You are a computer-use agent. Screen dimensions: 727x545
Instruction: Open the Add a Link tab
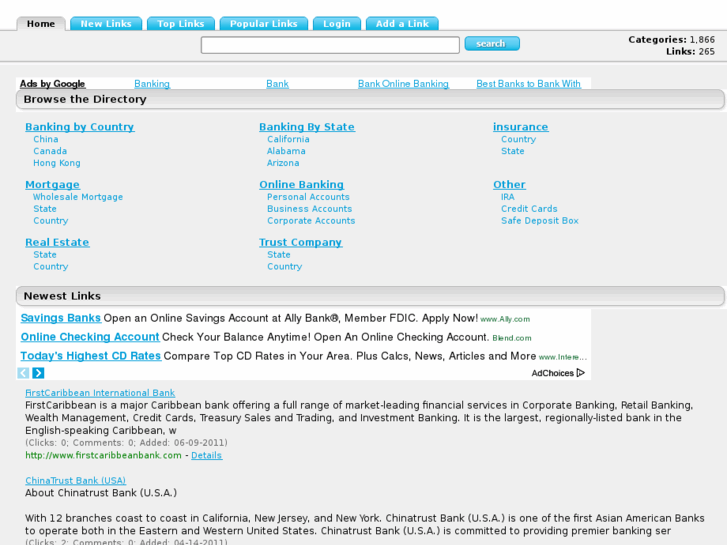coord(402,24)
